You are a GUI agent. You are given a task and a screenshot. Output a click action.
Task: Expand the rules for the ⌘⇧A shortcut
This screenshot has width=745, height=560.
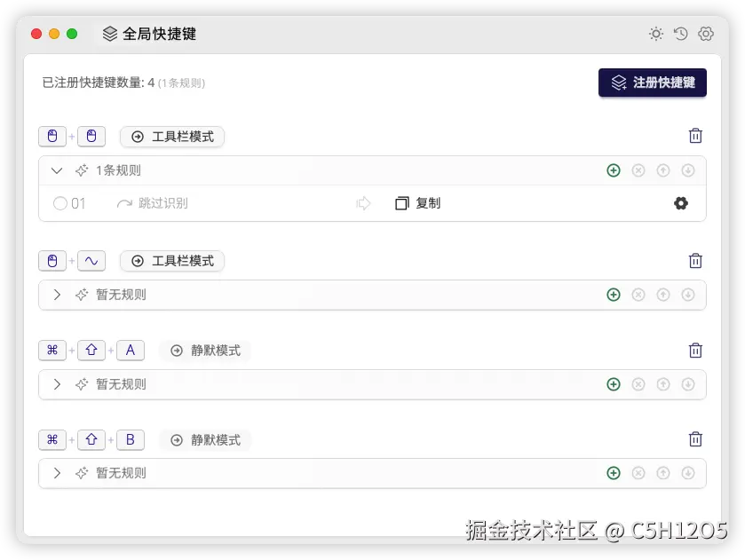pos(57,384)
